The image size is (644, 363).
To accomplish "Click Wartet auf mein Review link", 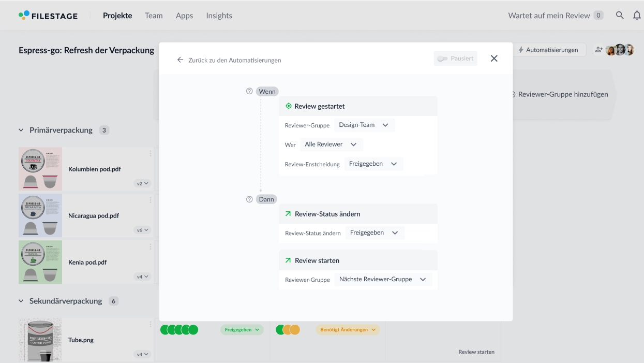I will (549, 16).
